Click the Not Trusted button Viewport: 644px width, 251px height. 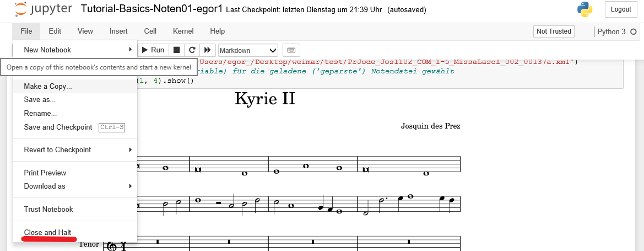554,31
